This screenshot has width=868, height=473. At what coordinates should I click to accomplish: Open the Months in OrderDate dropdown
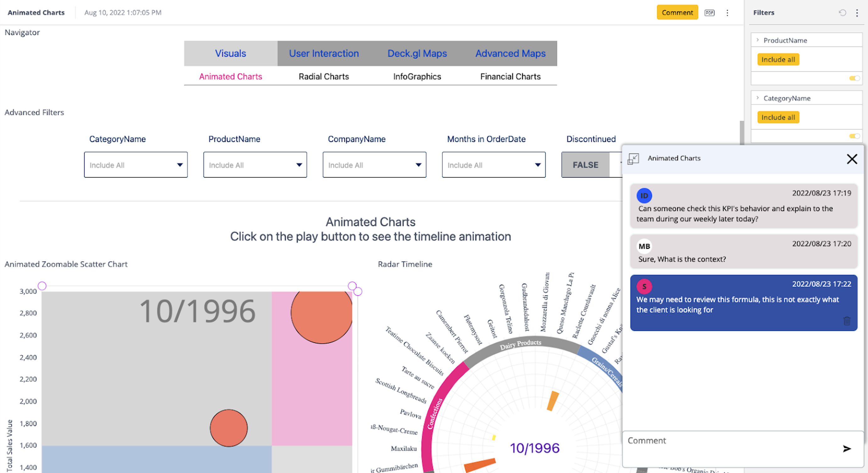494,165
